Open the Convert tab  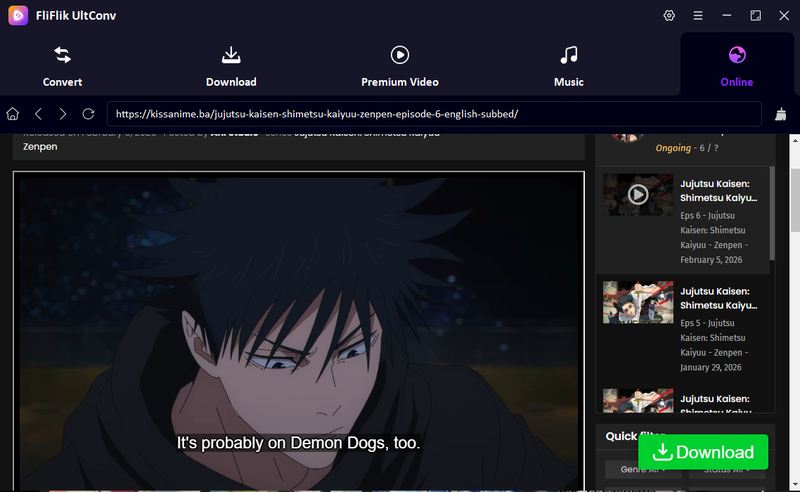(x=62, y=67)
